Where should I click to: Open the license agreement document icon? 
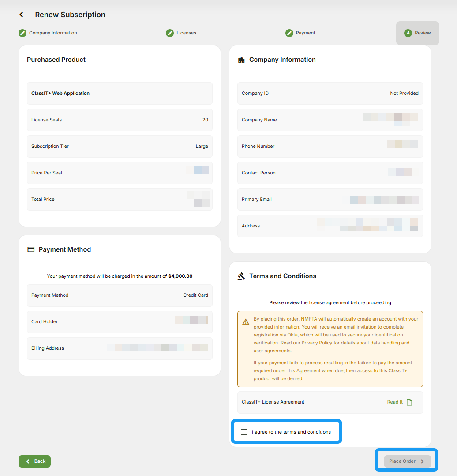coord(409,402)
